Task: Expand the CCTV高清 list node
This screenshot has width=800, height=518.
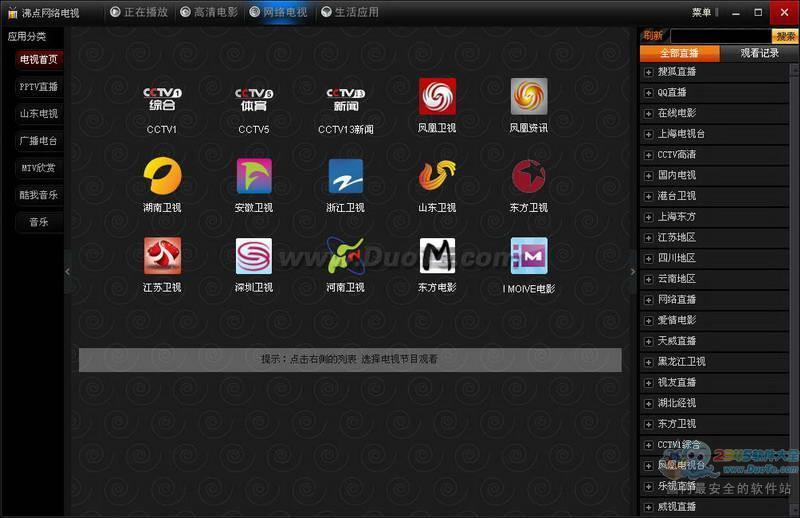Action: (x=648, y=155)
